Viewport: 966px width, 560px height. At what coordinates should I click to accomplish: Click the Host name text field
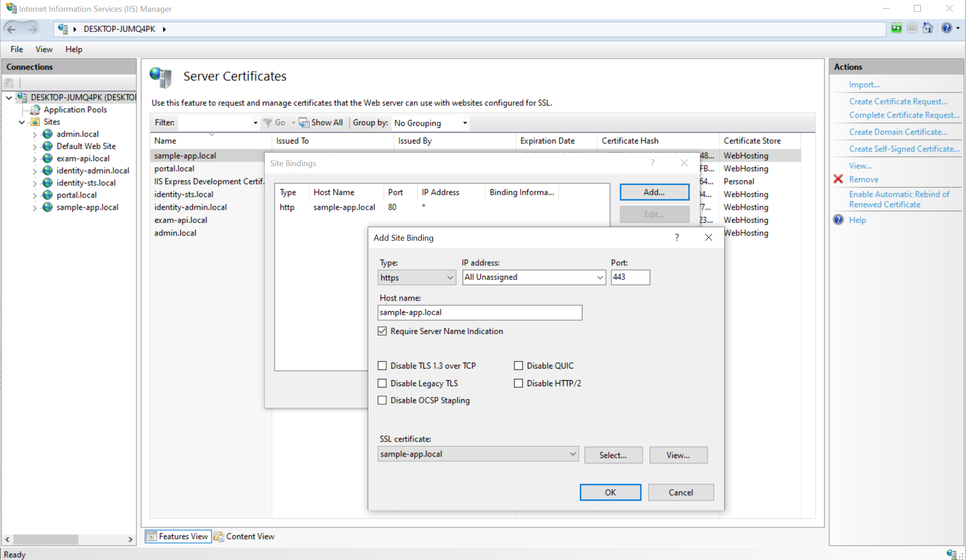point(479,313)
